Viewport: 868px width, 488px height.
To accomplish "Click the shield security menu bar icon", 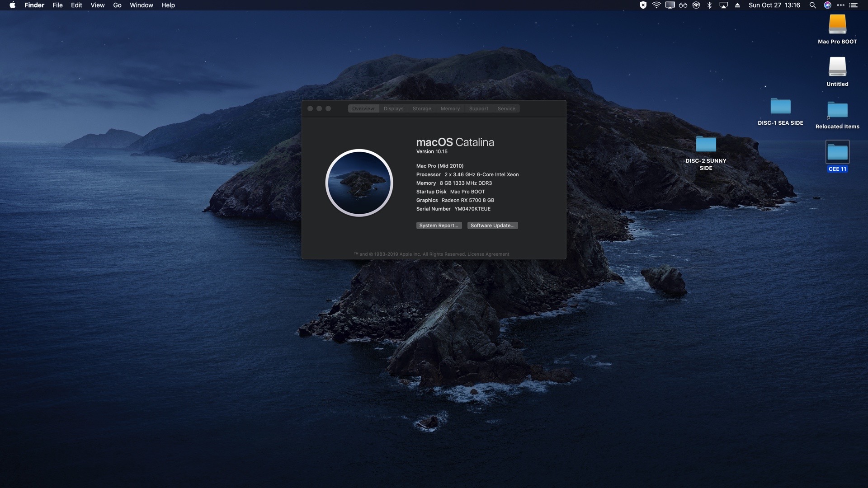I will coord(643,5).
